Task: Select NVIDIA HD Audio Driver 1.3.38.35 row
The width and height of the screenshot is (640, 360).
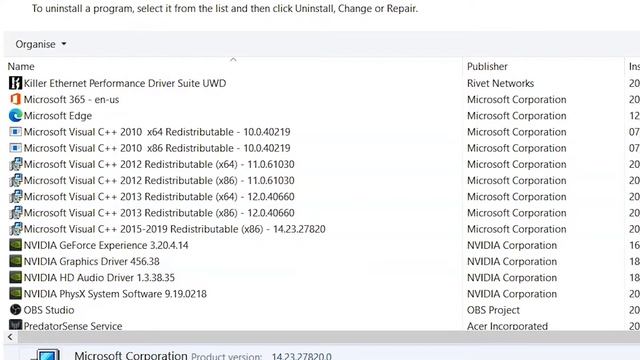Action: (235, 278)
